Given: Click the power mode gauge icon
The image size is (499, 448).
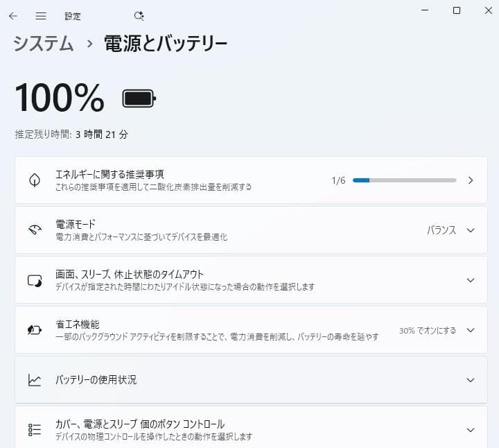Looking at the screenshot, I should [35, 230].
